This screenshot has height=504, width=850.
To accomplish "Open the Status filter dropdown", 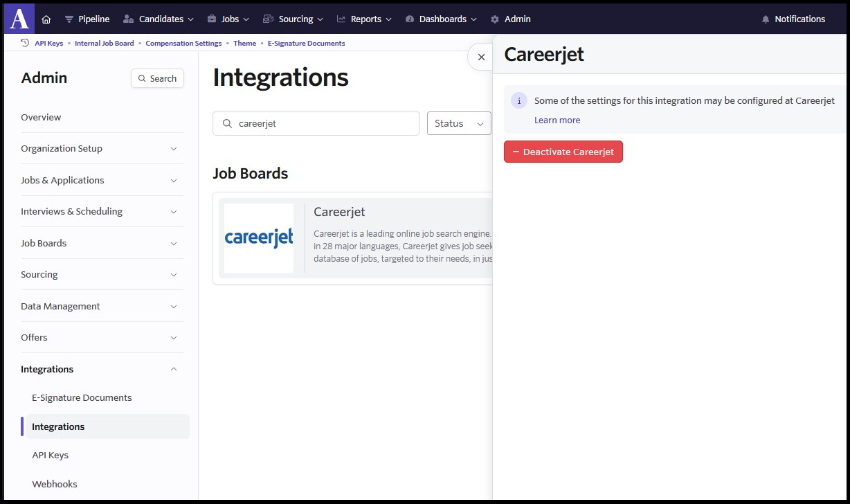I will pos(459,123).
